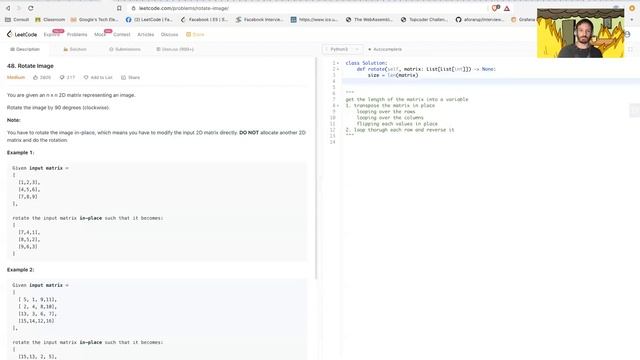The width and height of the screenshot is (640, 360).
Task: Open the Store menu item
Action: pyautogui.click(x=195, y=35)
